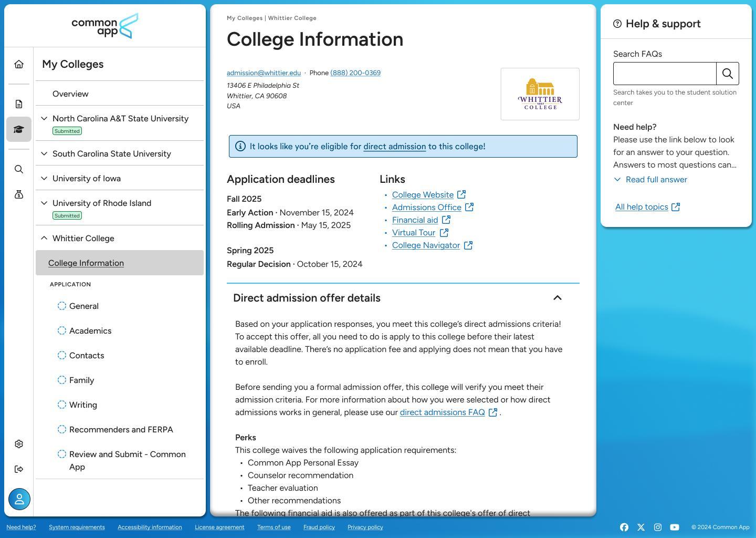Open the YouTube icon in footer

[x=675, y=527]
